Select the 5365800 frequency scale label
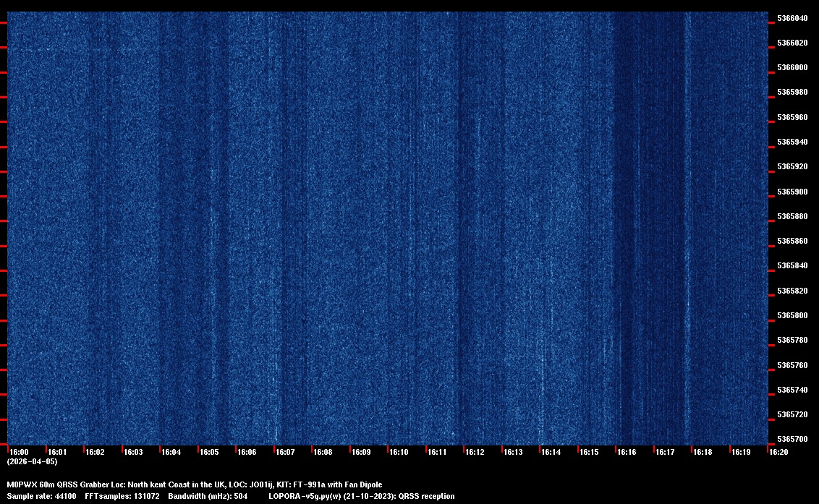 tap(792, 316)
